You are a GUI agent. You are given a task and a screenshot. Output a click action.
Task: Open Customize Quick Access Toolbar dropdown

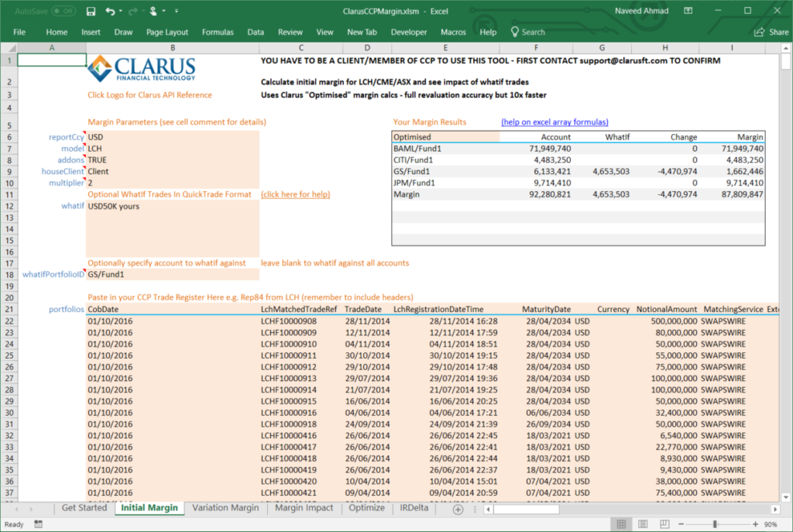click(x=177, y=11)
